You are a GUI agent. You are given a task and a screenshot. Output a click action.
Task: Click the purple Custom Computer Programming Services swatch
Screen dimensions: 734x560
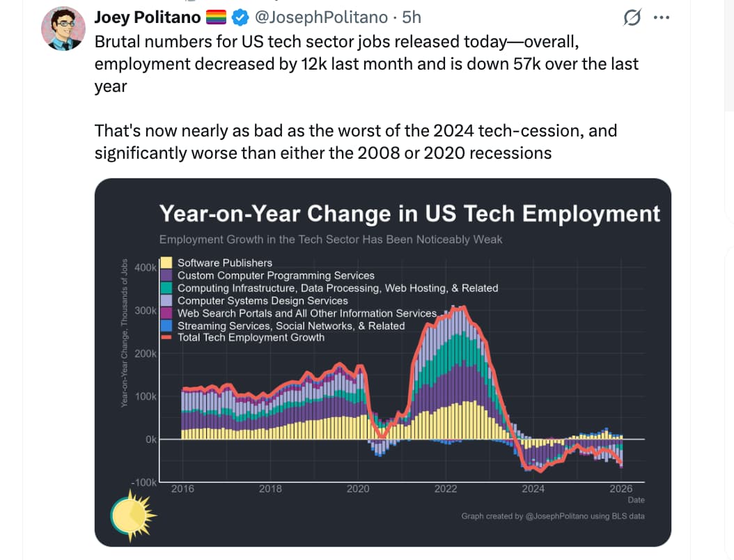click(166, 275)
